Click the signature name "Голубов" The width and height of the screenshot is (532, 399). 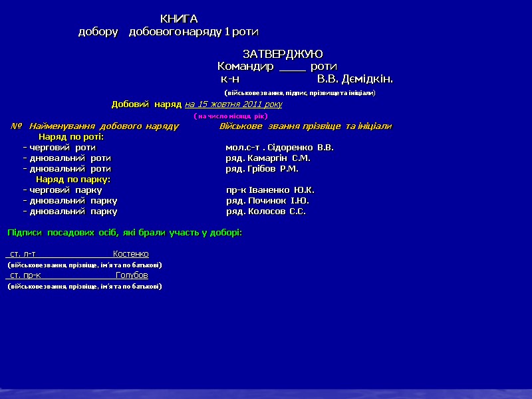(132, 275)
